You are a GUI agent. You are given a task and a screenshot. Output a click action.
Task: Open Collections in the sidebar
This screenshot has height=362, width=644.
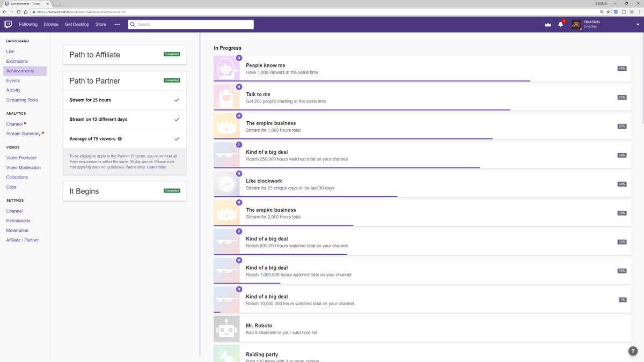click(x=17, y=177)
